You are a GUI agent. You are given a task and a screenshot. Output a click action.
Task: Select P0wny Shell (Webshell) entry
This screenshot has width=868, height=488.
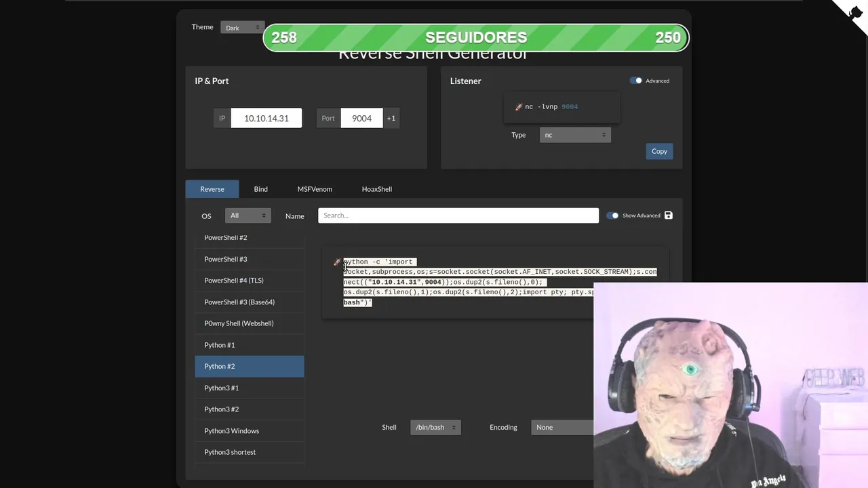[250, 323]
